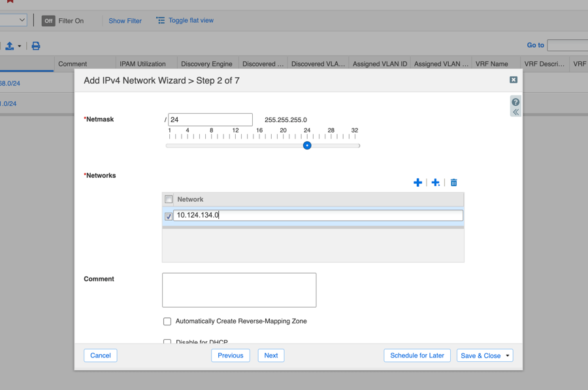Check the Network header select-all checkbox
Viewport: 588px width, 390px height.
[169, 199]
